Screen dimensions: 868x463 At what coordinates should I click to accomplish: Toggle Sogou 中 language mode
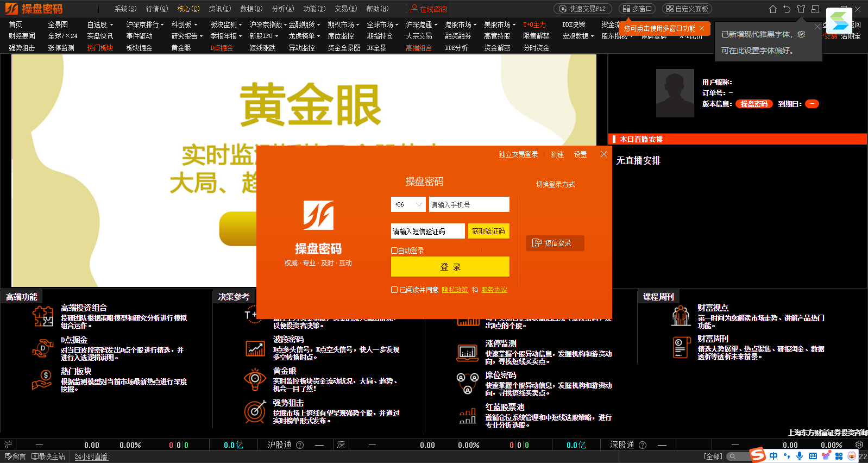(773, 456)
